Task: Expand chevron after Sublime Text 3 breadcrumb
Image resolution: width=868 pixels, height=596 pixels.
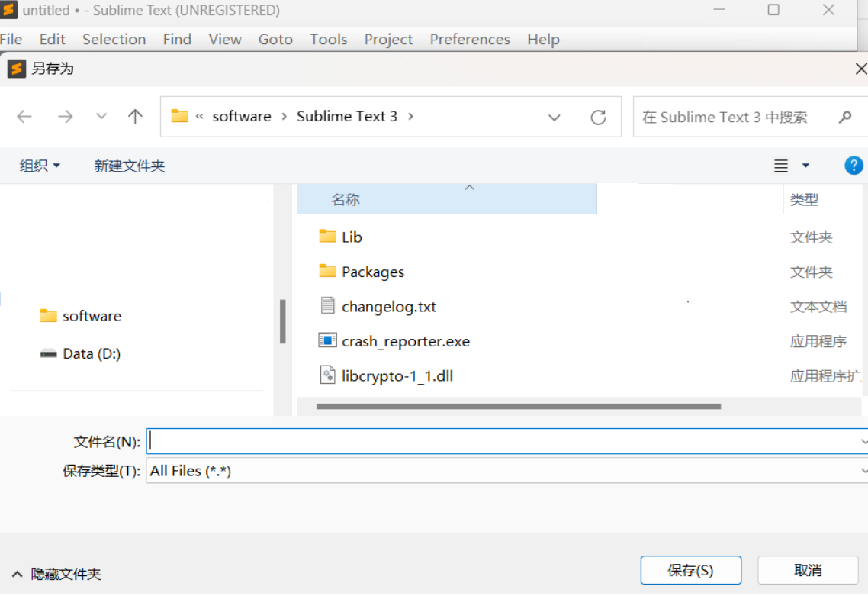Action: [411, 116]
